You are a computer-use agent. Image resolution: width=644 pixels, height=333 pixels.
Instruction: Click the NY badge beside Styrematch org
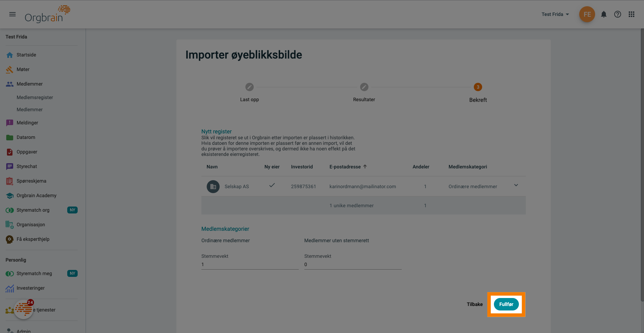point(72,210)
